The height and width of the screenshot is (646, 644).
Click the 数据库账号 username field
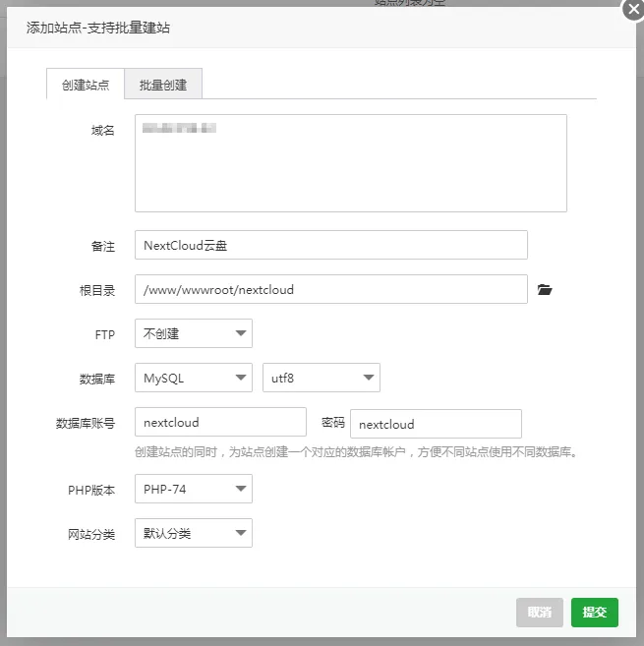220,423
